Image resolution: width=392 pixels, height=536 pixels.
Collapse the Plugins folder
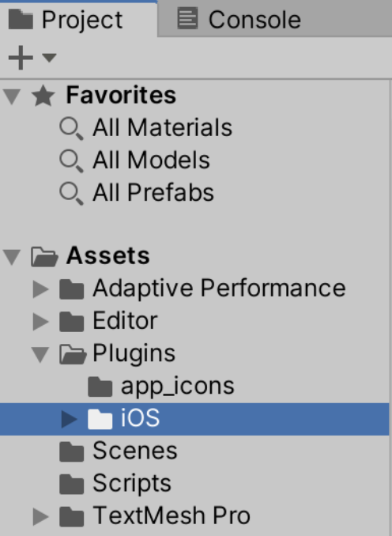pos(40,354)
